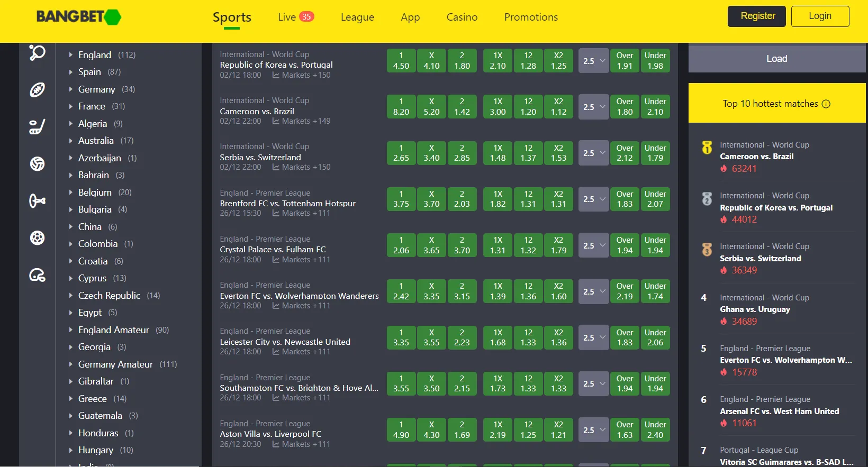Screen dimensions: 868x467
Task: Click silver medal icon for Republic of Korea match
Action: 707,198
